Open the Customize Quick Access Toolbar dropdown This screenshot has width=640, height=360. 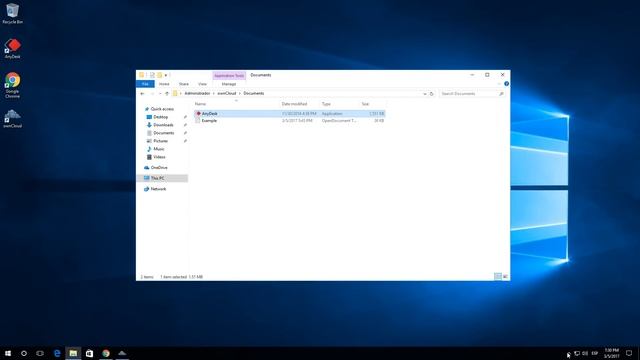point(166,75)
